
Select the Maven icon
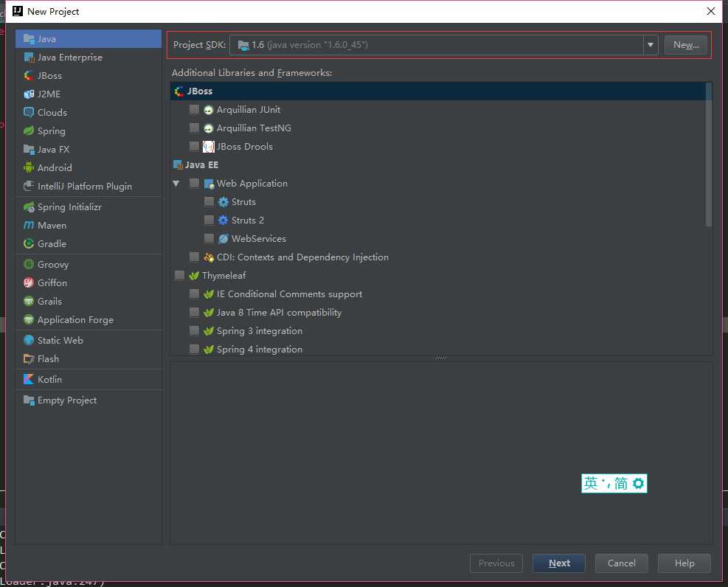tap(29, 225)
